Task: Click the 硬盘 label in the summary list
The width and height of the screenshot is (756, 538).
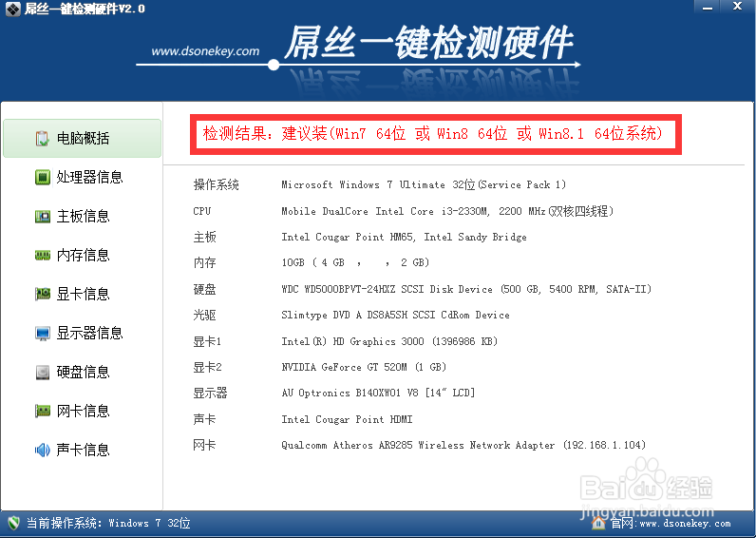Action: [204, 289]
